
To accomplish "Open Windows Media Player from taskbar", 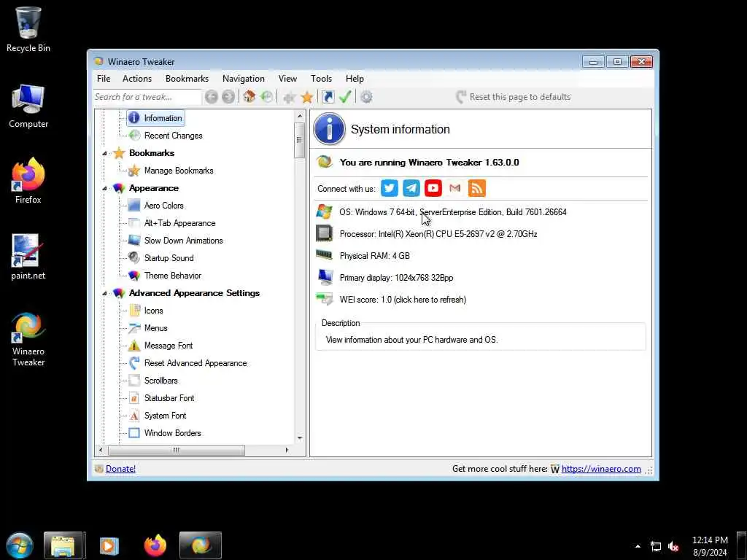I will [x=109, y=545].
